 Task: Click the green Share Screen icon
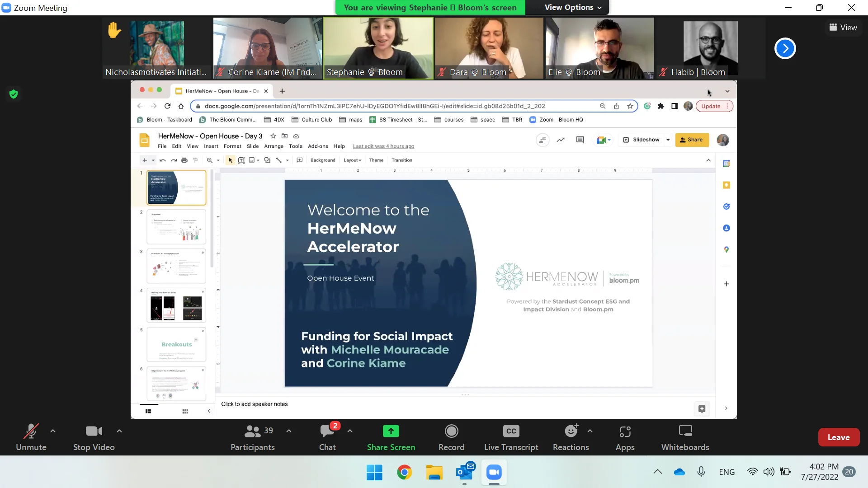[x=391, y=431]
